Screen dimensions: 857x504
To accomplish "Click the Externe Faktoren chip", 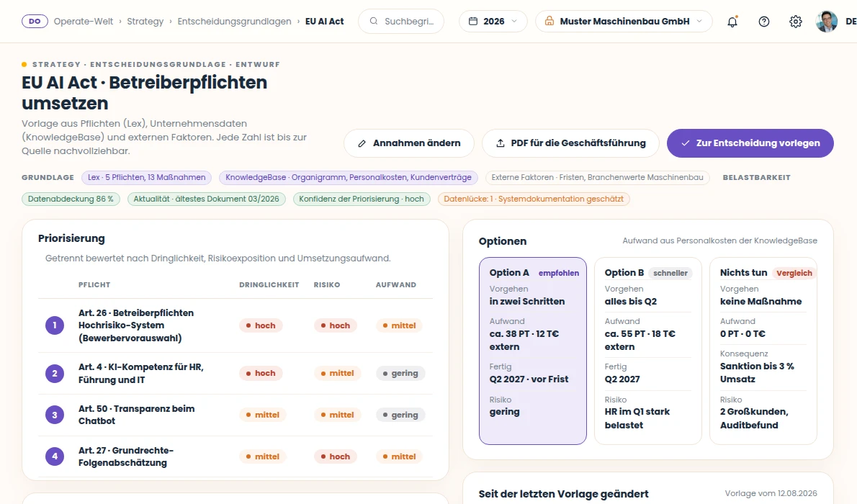I will (x=598, y=178).
